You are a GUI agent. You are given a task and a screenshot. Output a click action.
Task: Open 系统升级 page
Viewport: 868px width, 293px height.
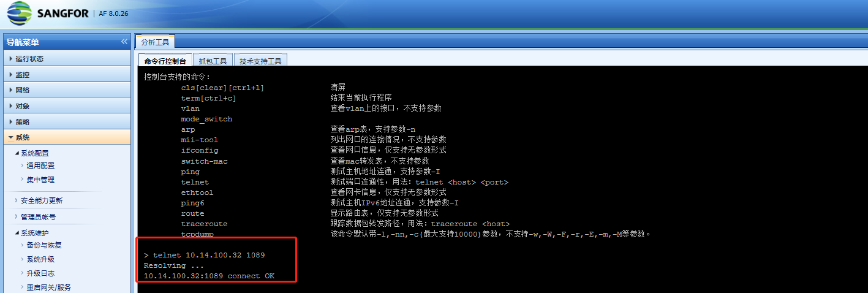pos(40,259)
